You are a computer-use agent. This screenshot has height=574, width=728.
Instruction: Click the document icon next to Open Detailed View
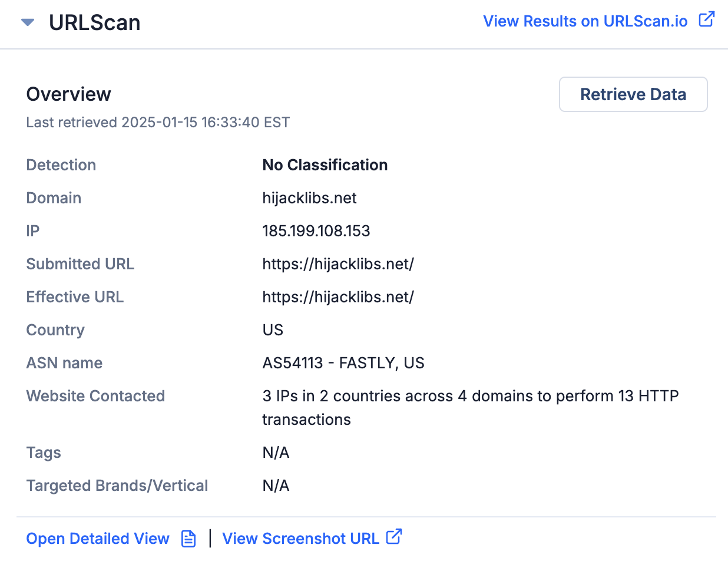coord(188,537)
